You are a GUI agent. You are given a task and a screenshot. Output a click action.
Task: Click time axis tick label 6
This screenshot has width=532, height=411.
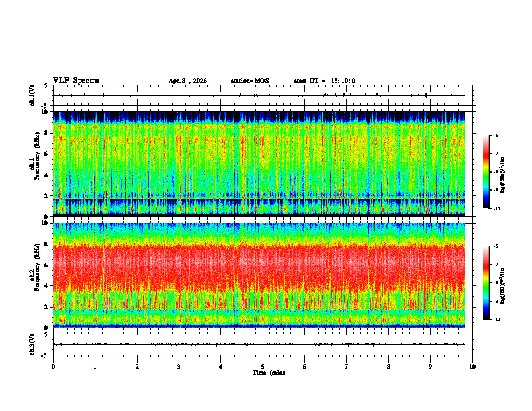pyautogui.click(x=305, y=367)
